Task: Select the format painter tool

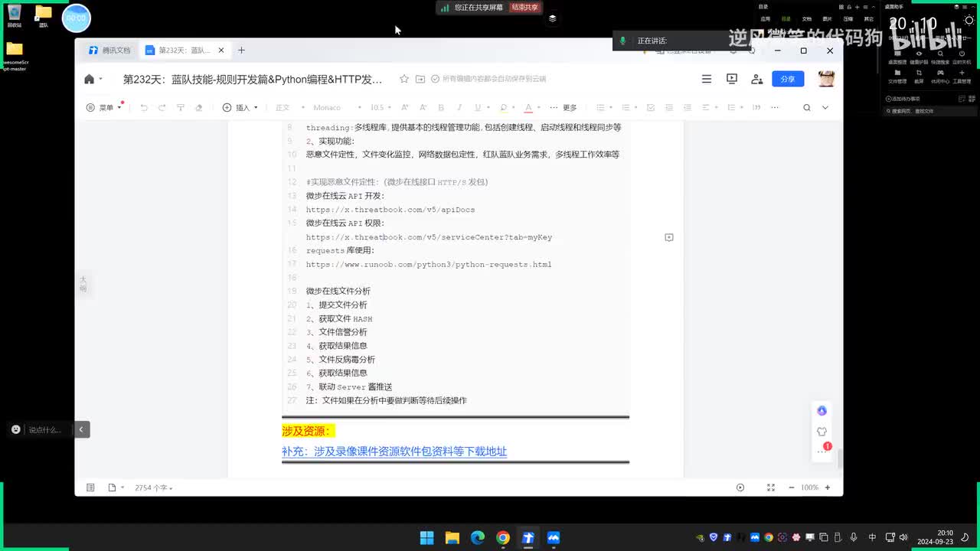Action: [181, 108]
